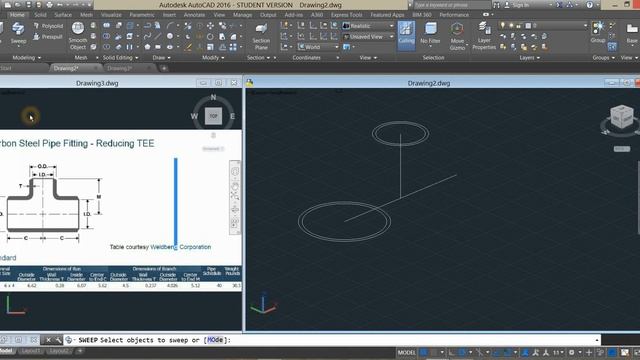The height and width of the screenshot is (360, 640).
Task: Expand the Solid Editing panel
Action: (x=120, y=58)
